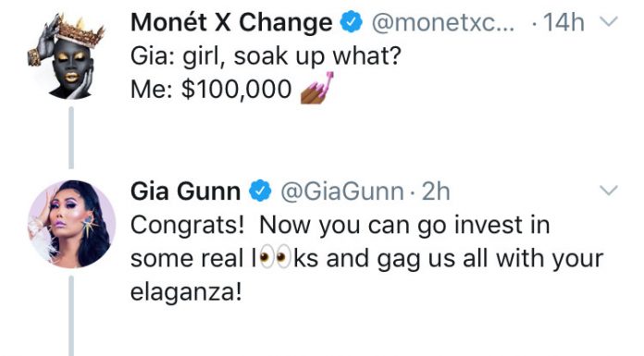The width and height of the screenshot is (644, 356).
Task: Open the @GiaGunn handle link
Action: [x=342, y=191]
